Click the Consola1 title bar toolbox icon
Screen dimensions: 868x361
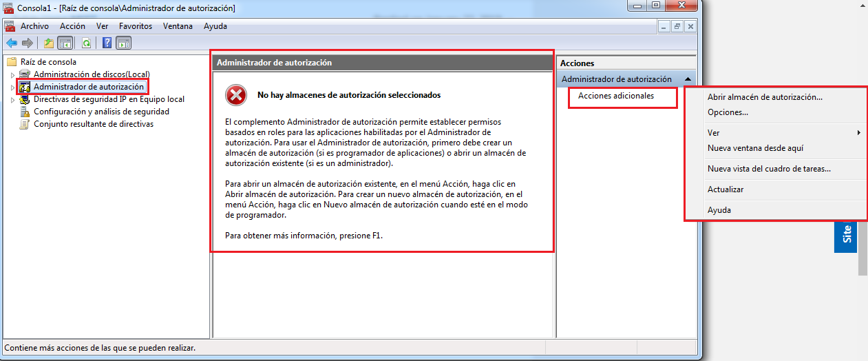tap(10, 8)
